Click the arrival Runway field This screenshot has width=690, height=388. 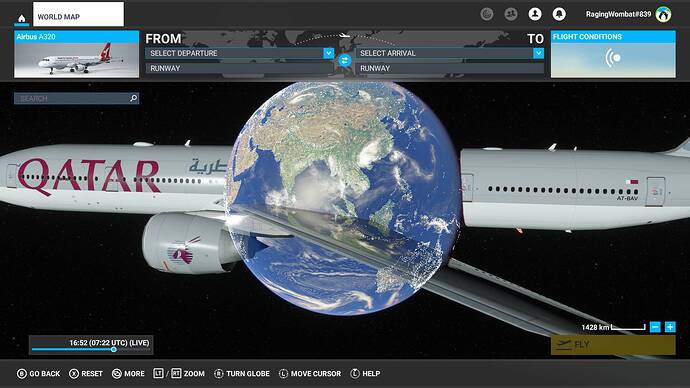[x=450, y=68]
